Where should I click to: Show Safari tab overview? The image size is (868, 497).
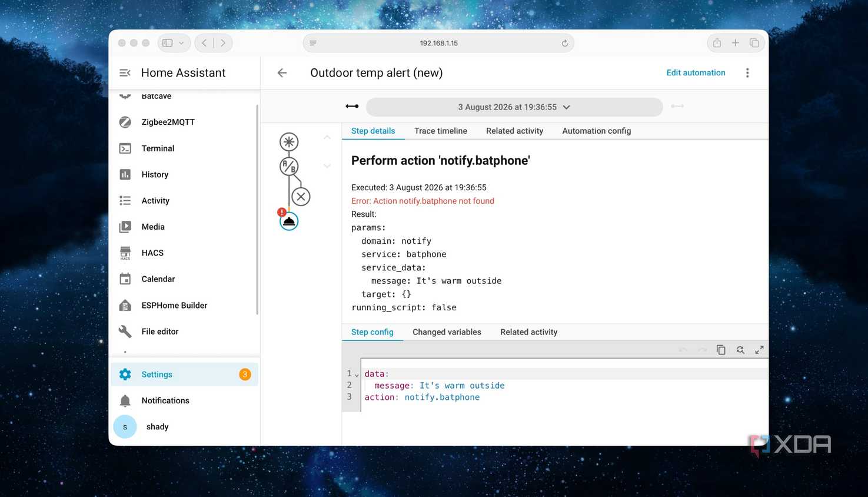(x=754, y=43)
